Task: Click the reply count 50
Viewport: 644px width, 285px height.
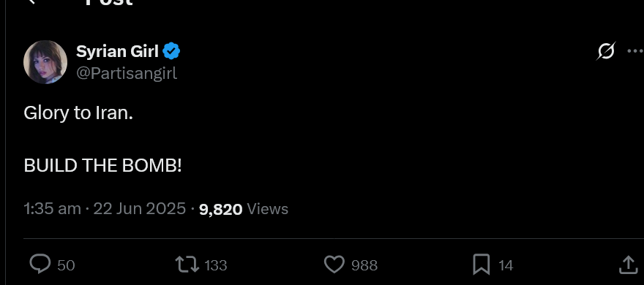Action: click(x=66, y=266)
